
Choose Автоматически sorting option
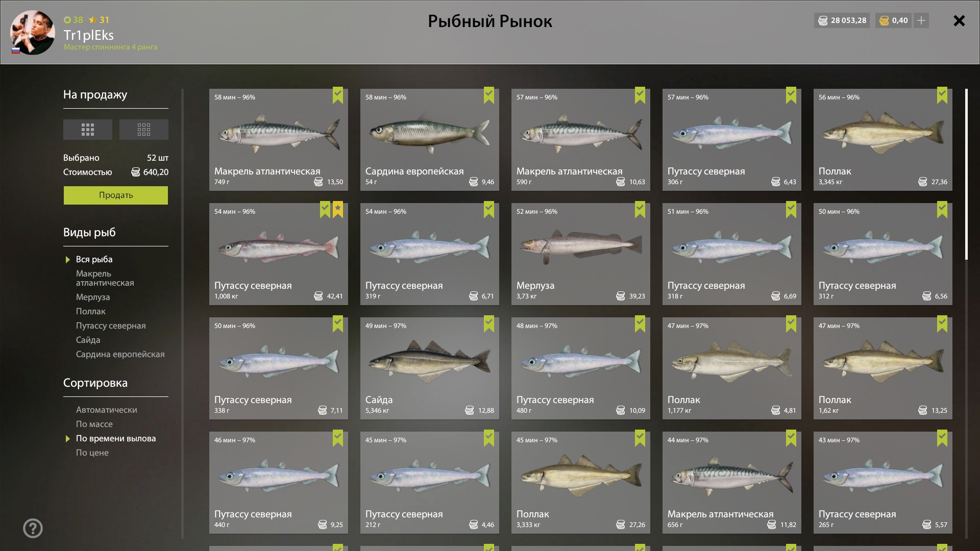(107, 410)
